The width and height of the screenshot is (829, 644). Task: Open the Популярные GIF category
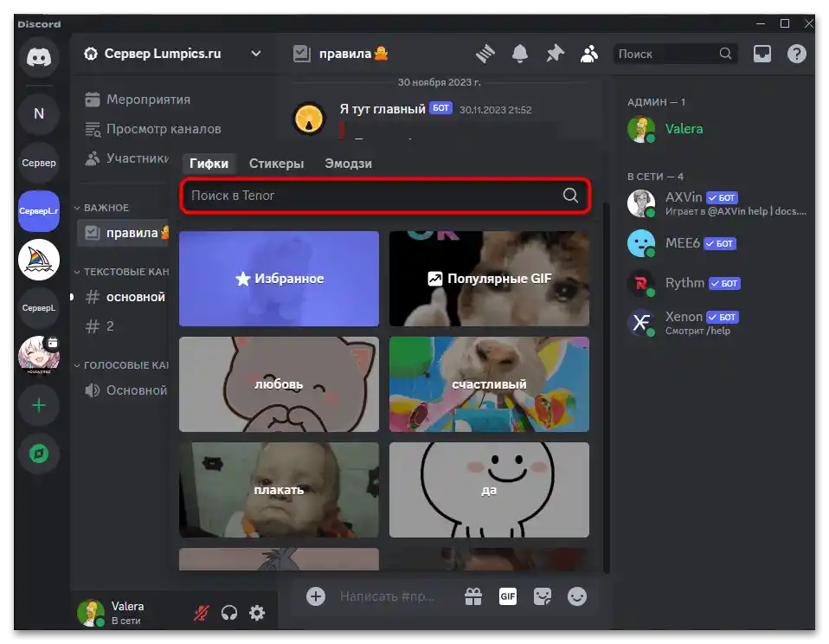[489, 279]
